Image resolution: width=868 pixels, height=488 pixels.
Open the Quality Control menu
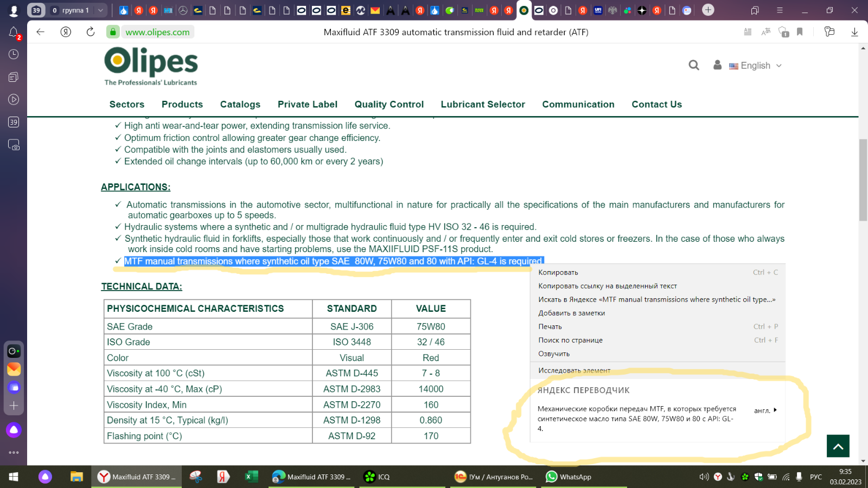[389, 105]
